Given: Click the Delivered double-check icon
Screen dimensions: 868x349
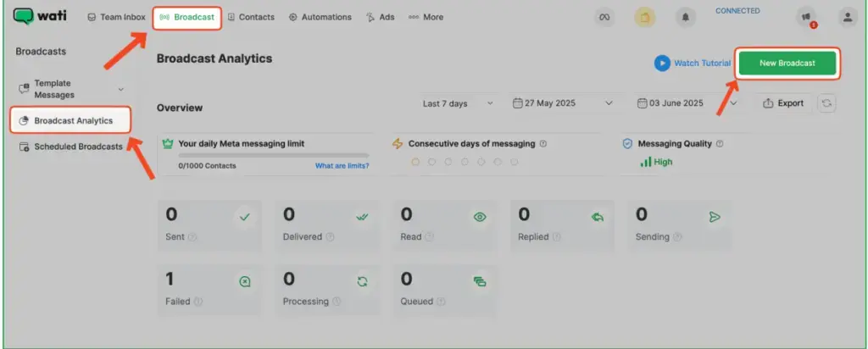Looking at the screenshot, I should click(x=362, y=218).
